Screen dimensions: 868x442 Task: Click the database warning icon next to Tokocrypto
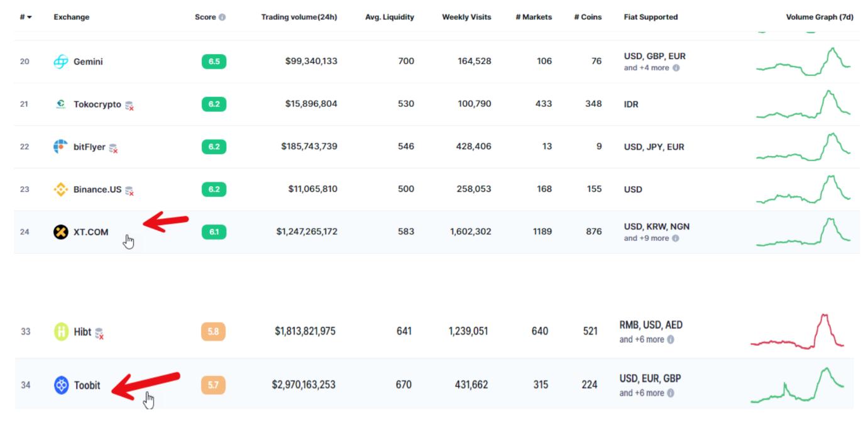point(129,106)
